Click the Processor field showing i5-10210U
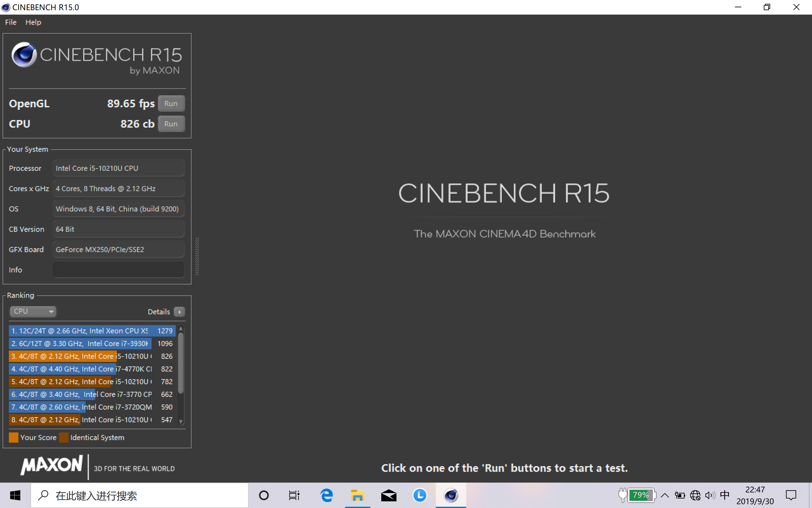812x508 pixels. [x=118, y=168]
